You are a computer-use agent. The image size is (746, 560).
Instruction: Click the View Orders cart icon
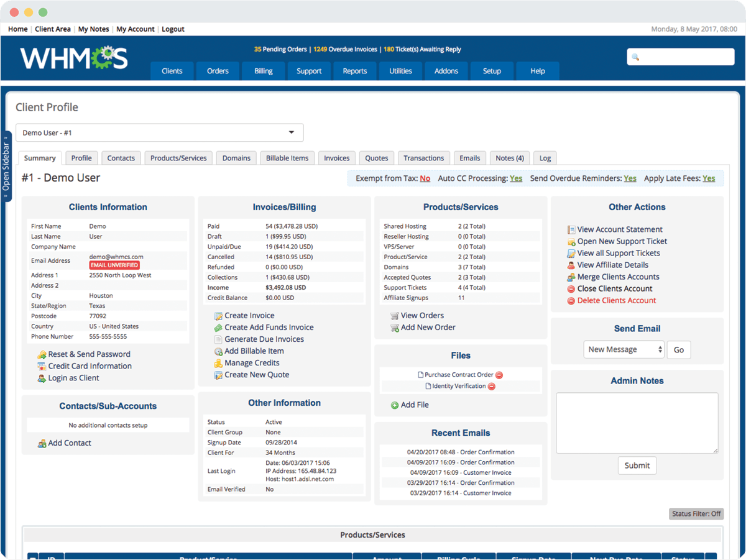point(394,316)
